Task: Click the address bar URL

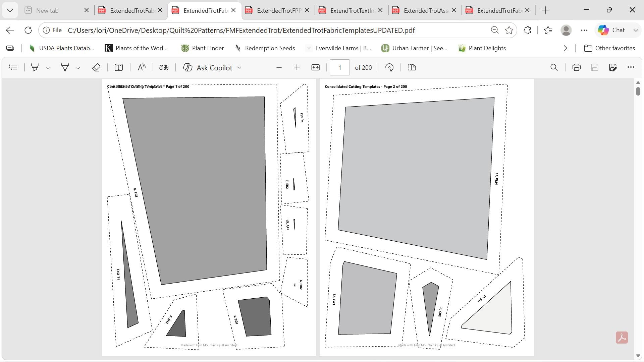Action: click(x=241, y=30)
